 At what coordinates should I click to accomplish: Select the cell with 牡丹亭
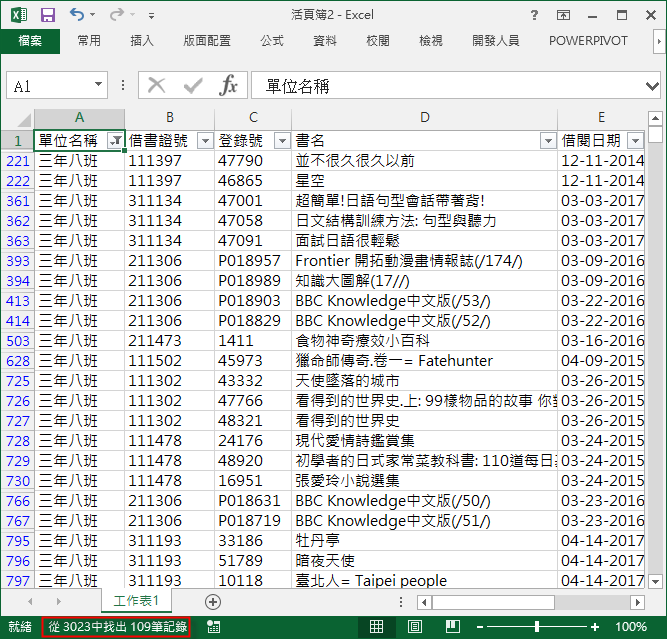(x=424, y=541)
